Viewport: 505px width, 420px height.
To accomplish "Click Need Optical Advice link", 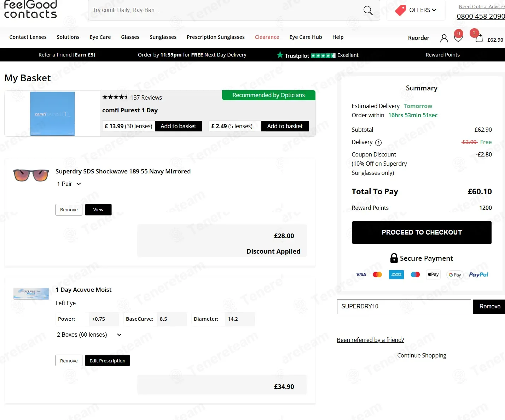I will pyautogui.click(x=482, y=6).
